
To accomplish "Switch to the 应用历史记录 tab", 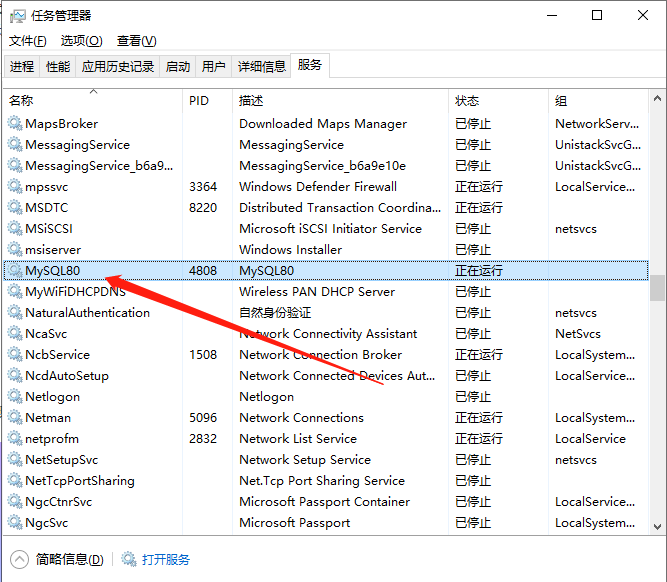I will coord(118,66).
